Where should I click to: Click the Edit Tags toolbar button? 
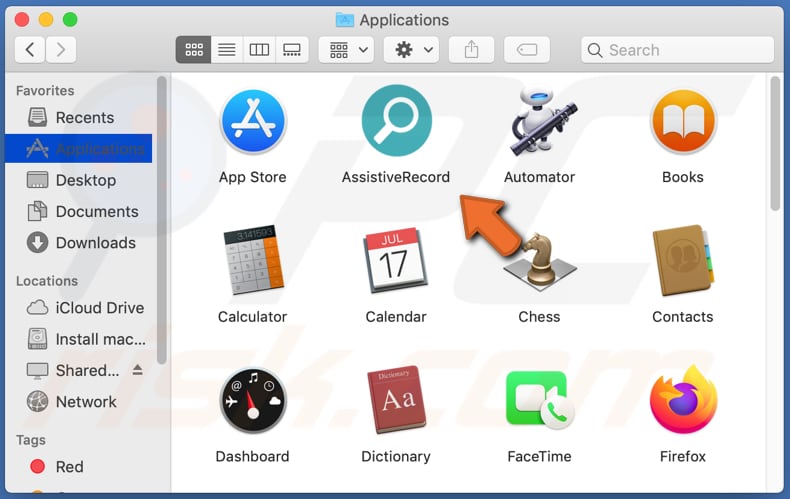(x=526, y=49)
